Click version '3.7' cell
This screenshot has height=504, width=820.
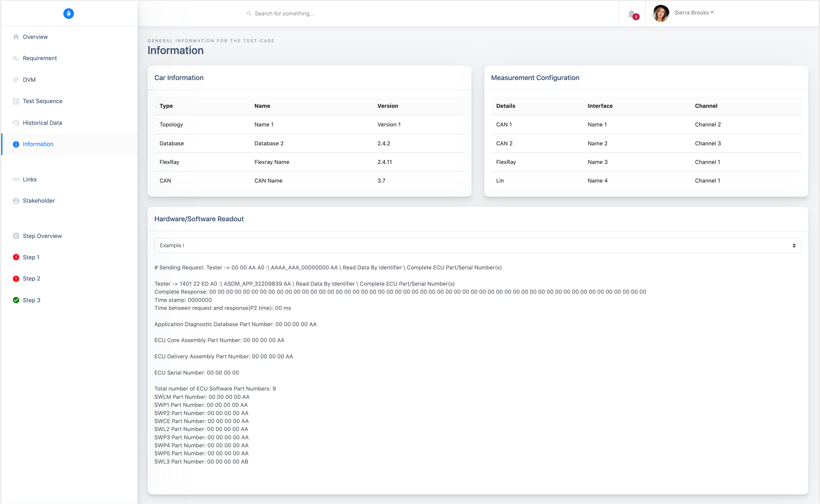pos(381,181)
